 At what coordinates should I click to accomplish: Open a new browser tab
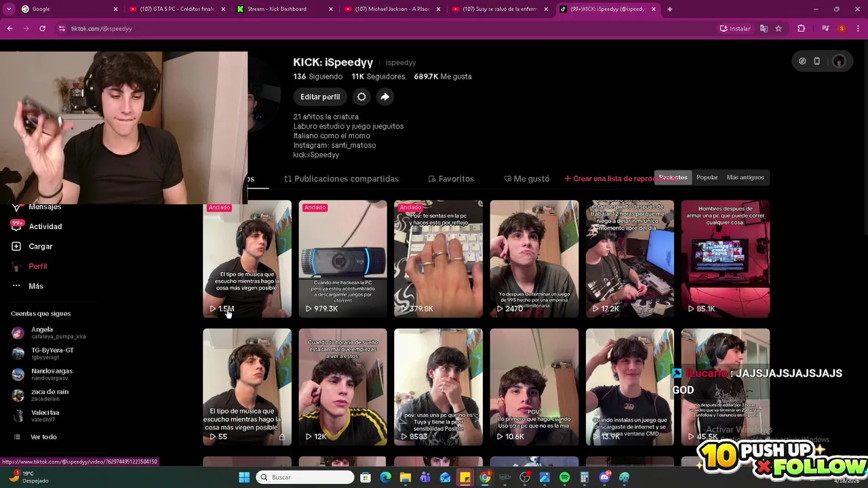[670, 9]
